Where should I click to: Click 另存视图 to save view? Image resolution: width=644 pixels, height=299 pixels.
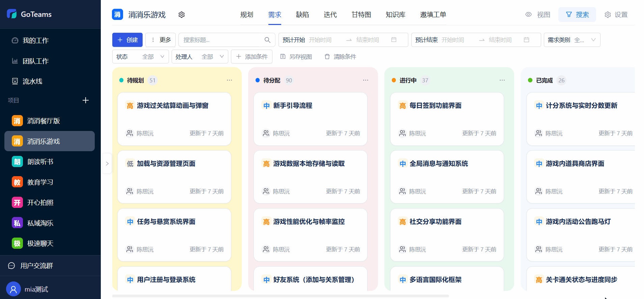pyautogui.click(x=296, y=56)
